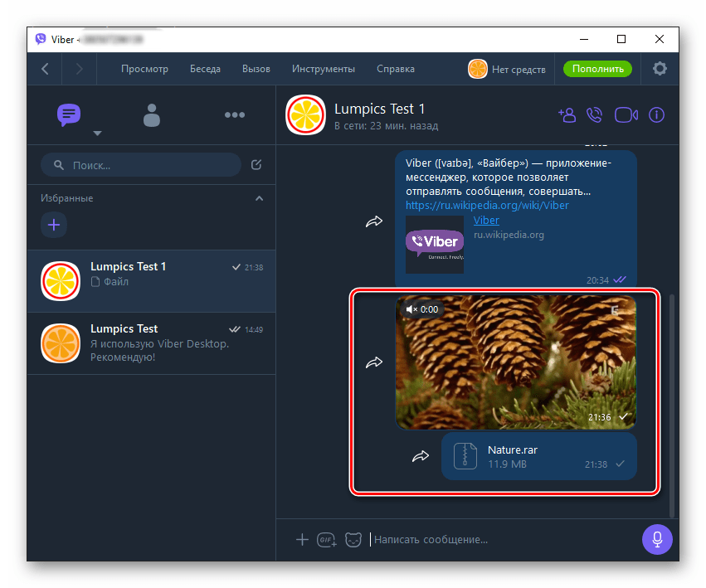Start a video call icon
Image resolution: width=706 pixels, height=588 pixels.
[626, 115]
